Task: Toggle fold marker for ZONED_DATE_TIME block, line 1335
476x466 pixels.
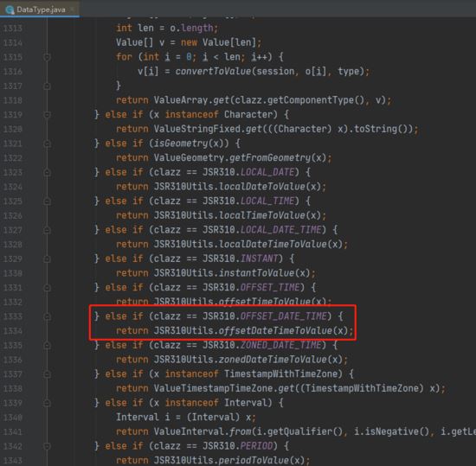Action: [x=47, y=345]
